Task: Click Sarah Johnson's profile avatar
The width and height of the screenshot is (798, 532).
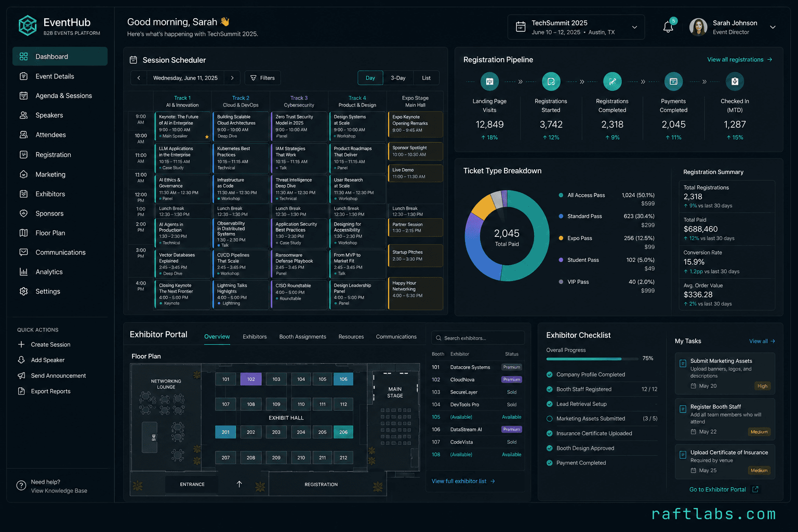Action: [698, 27]
